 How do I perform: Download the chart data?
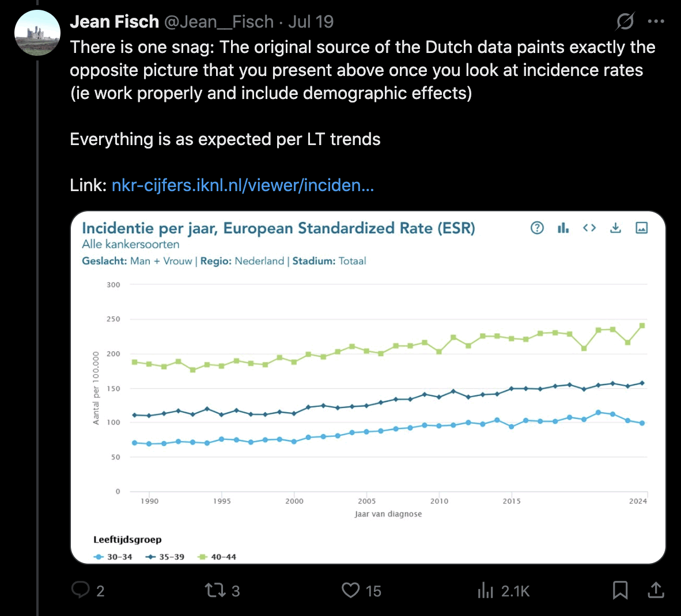(x=615, y=228)
